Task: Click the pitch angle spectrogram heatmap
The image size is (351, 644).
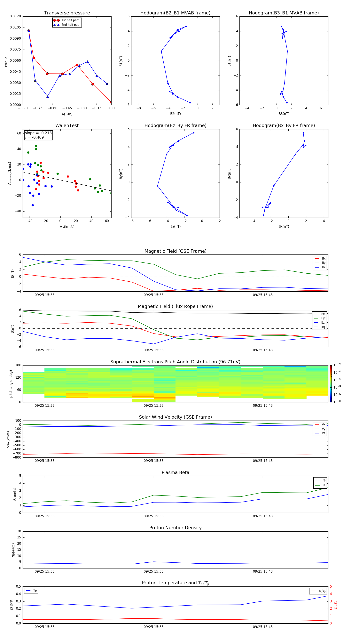Action: [x=175, y=384]
